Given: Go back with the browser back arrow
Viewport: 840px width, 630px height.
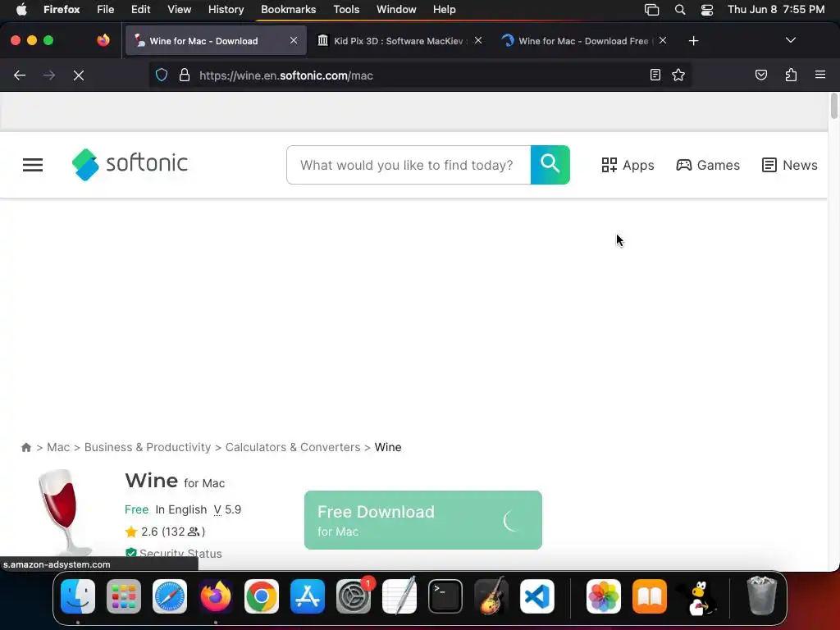Looking at the screenshot, I should (x=20, y=75).
